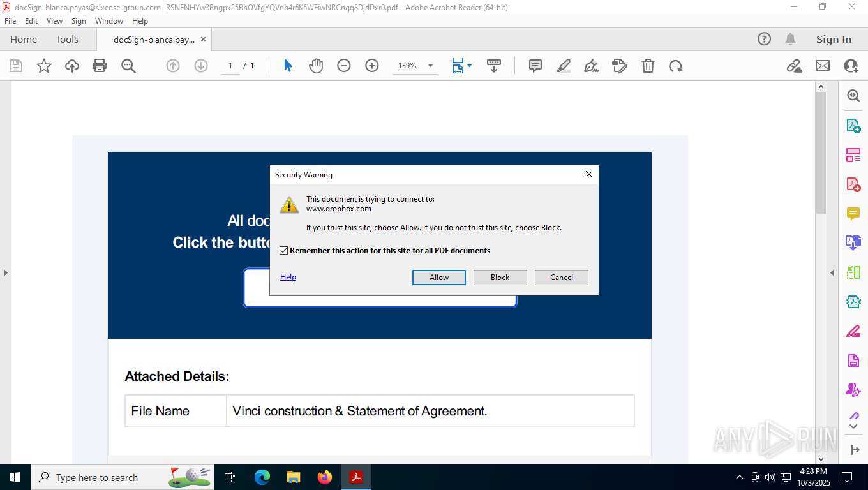This screenshot has height=490, width=868.
Task: Open the Help menu in menu bar
Action: tap(140, 21)
